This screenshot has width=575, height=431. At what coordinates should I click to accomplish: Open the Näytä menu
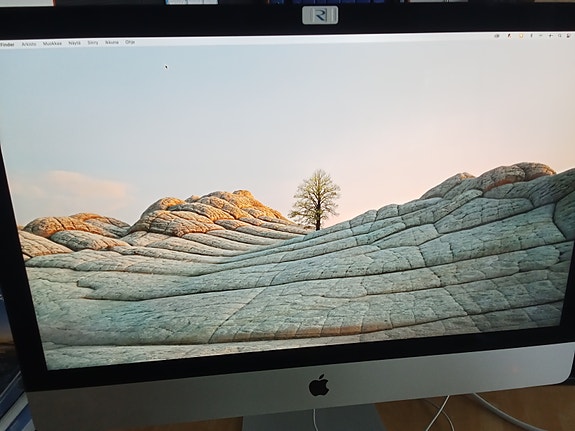(x=74, y=43)
